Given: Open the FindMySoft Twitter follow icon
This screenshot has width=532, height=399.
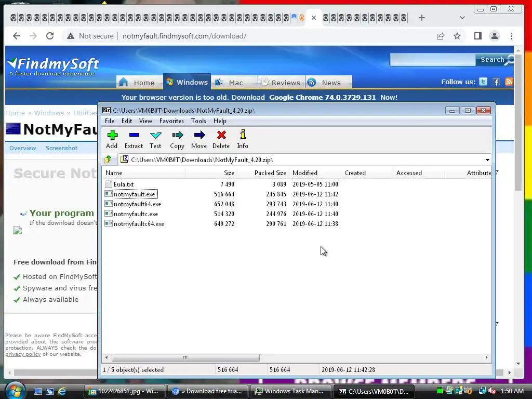Looking at the screenshot, I should click(x=483, y=82).
